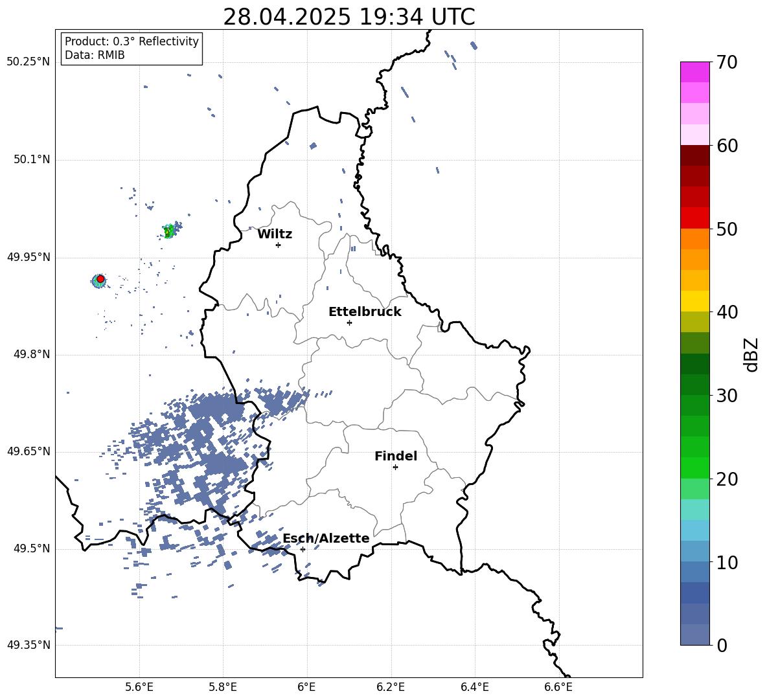The height and width of the screenshot is (700, 767).
Task: Click the 49.5°N latitude label
Action: click(x=31, y=548)
